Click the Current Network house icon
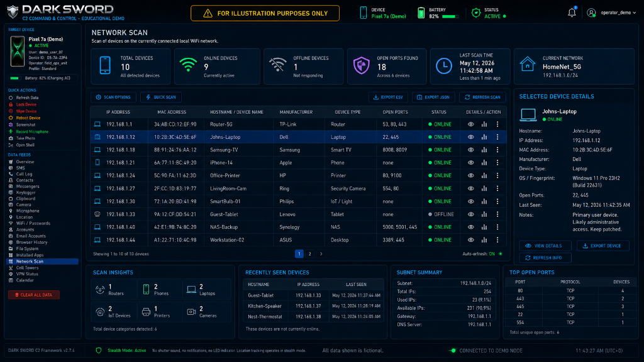 (x=528, y=65)
